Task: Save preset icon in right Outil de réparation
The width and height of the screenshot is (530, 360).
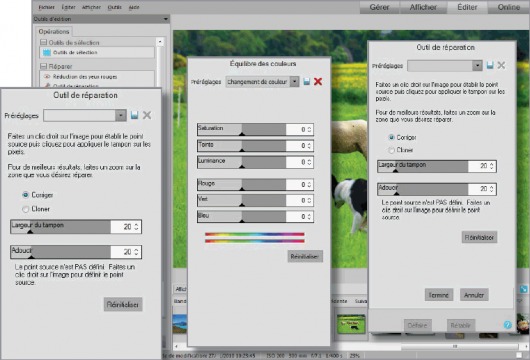Action: [490, 65]
